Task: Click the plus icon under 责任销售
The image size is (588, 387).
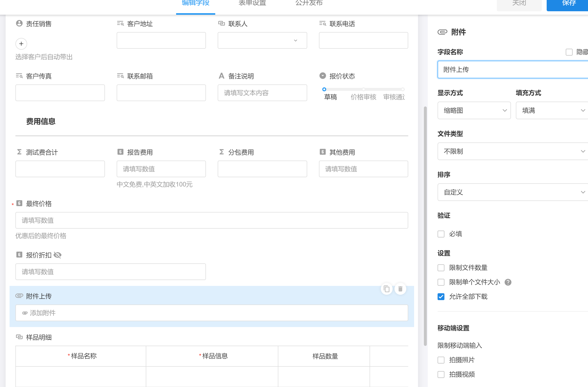Action: pyautogui.click(x=21, y=44)
